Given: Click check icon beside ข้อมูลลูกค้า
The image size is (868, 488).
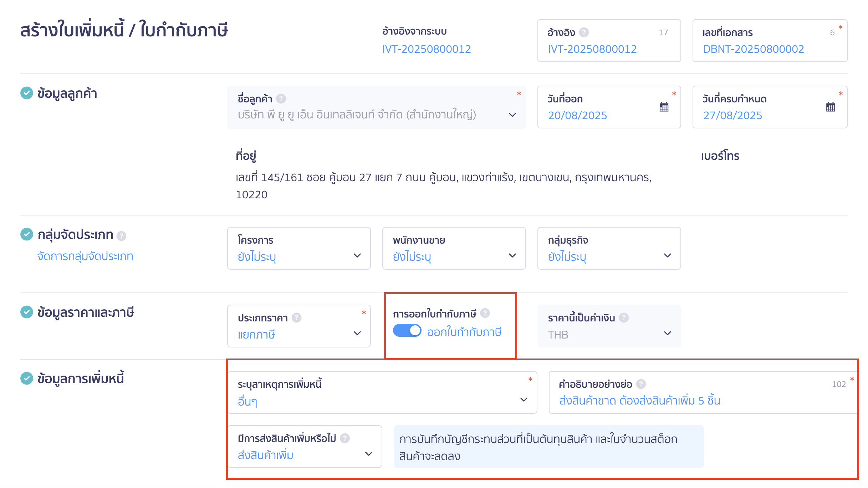Looking at the screenshot, I should [x=27, y=93].
